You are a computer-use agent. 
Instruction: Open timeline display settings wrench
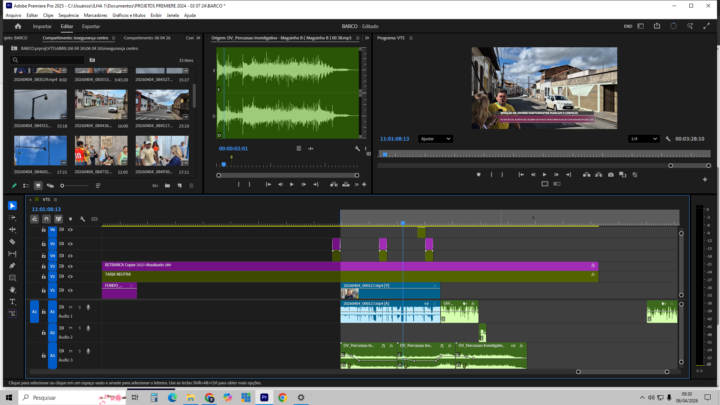80,218
